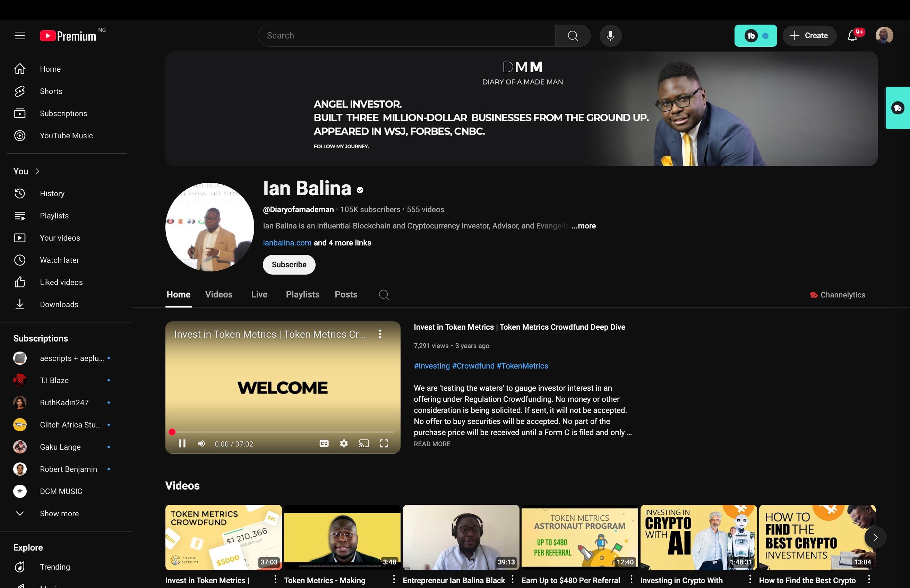Open YouTube Music from sidebar
The width and height of the screenshot is (910, 588).
point(67,136)
